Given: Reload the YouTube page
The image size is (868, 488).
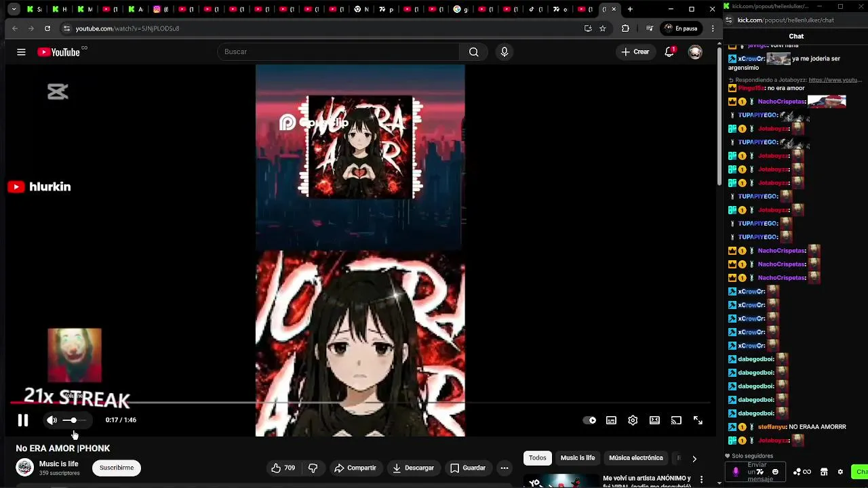Looking at the screenshot, I should [47, 28].
